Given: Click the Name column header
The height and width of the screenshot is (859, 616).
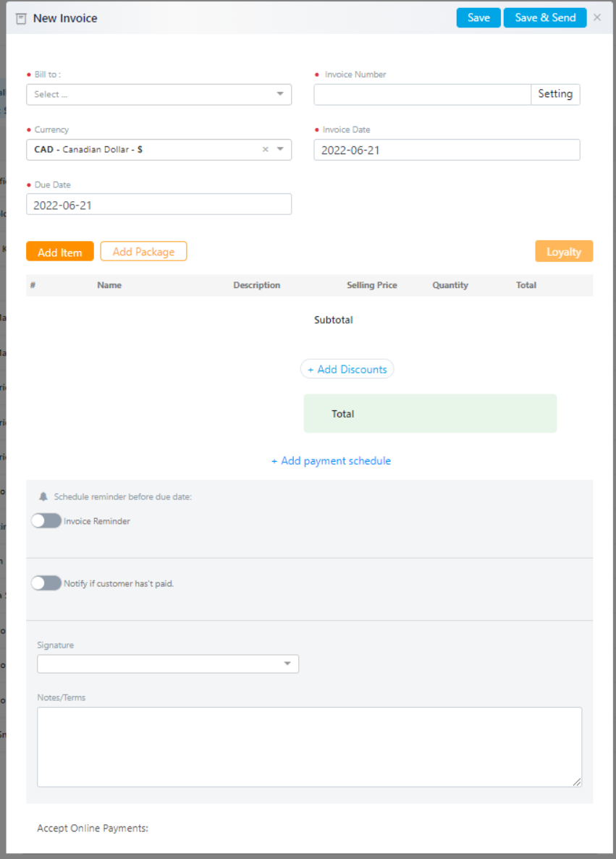Looking at the screenshot, I should 109,285.
